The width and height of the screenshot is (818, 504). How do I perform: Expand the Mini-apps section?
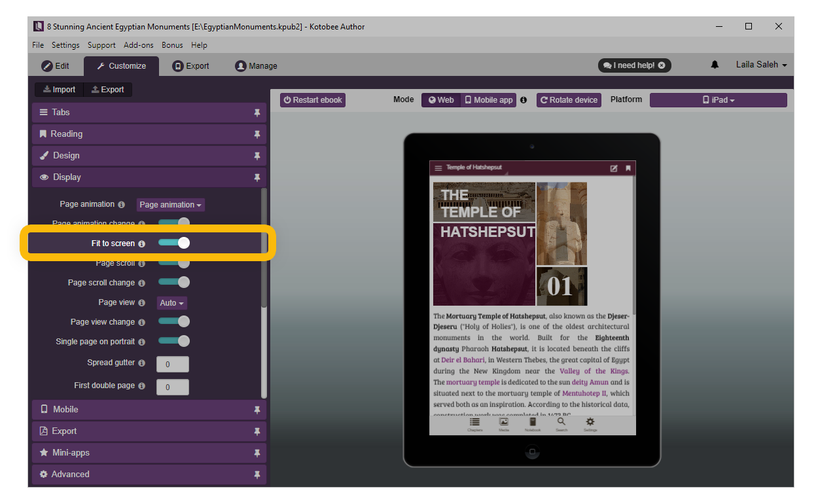[149, 453]
